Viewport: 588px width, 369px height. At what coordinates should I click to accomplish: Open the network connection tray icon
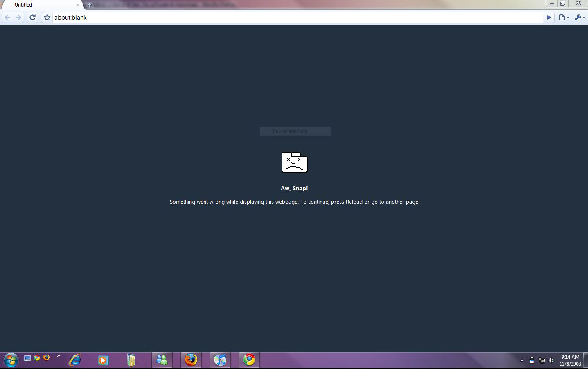pyautogui.click(x=542, y=360)
